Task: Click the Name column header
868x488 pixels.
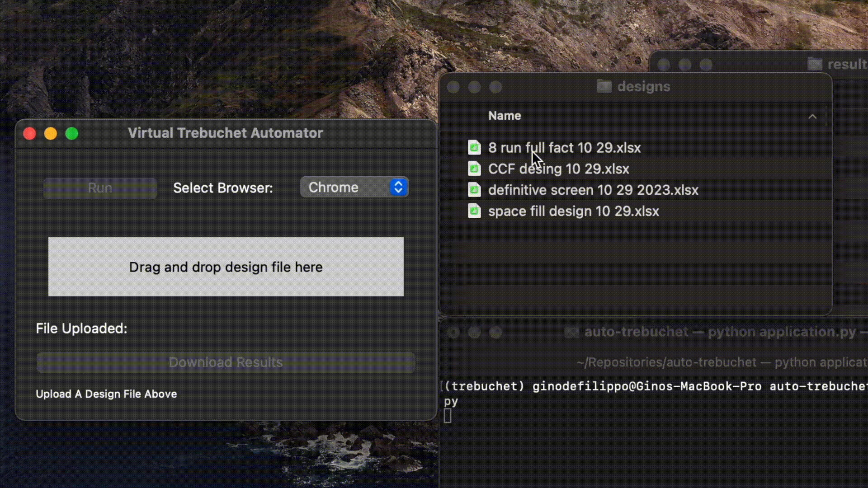Action: point(505,116)
